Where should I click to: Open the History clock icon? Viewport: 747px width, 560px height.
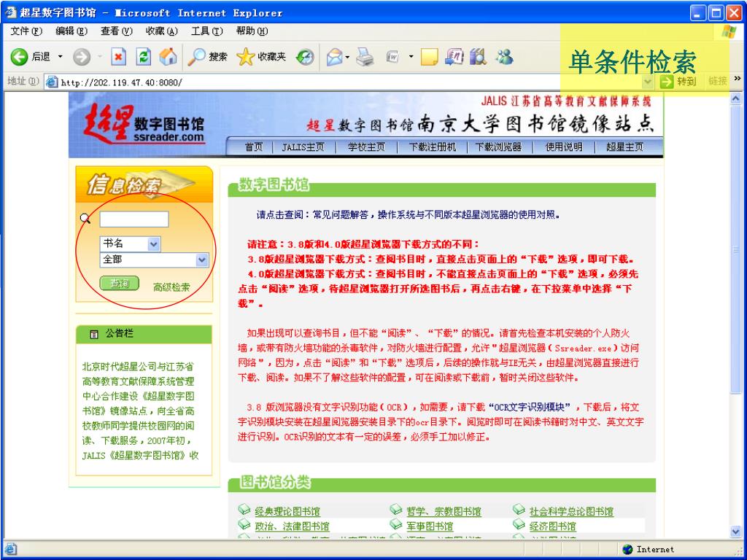305,57
